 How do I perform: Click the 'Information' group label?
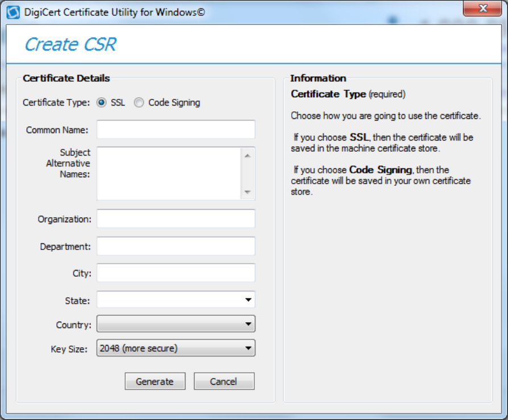318,78
